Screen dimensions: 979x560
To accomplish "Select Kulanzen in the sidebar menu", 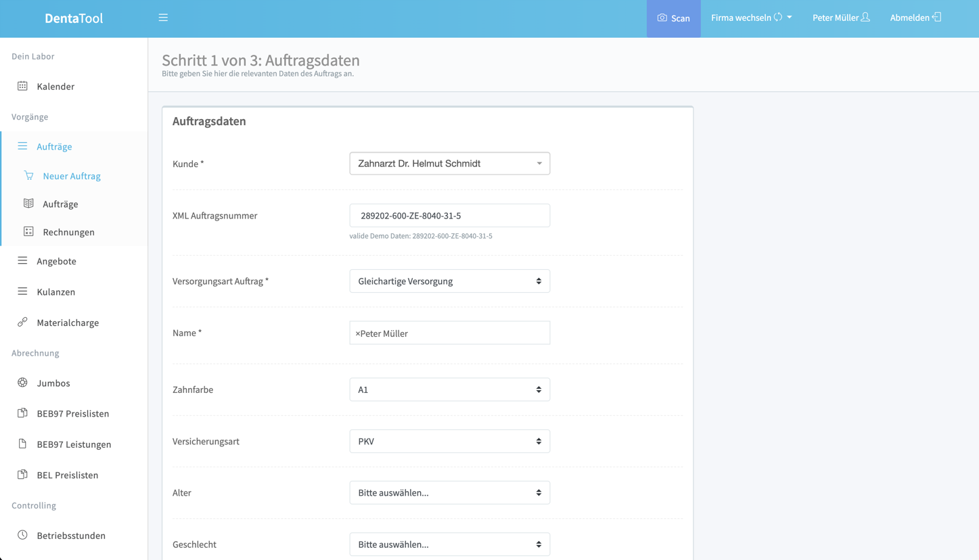I will (x=55, y=292).
